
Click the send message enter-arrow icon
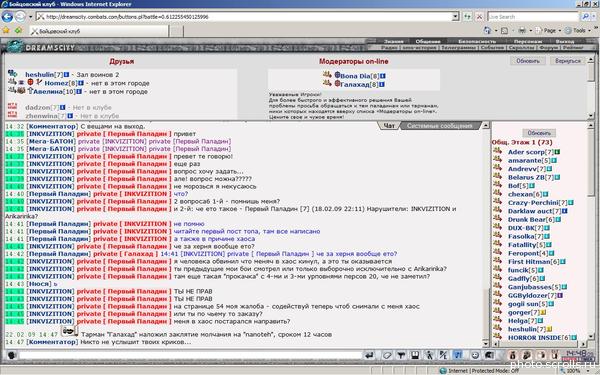369,355
